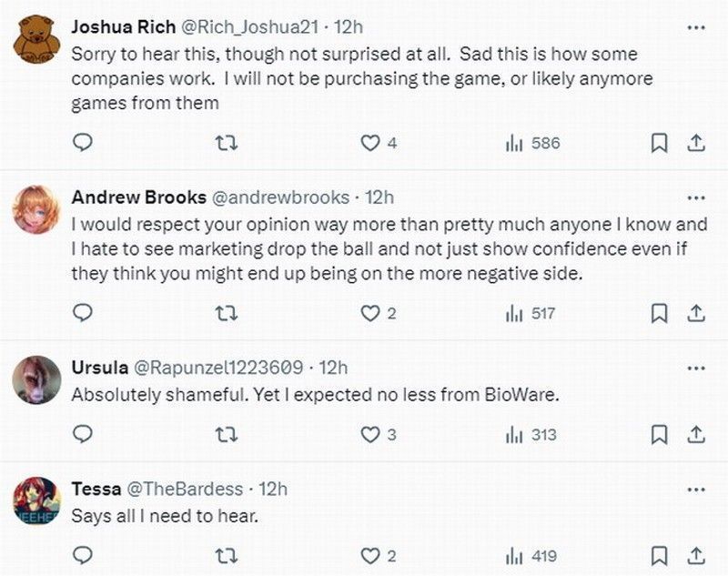Click Ursula's profile avatar

pyautogui.click(x=37, y=379)
